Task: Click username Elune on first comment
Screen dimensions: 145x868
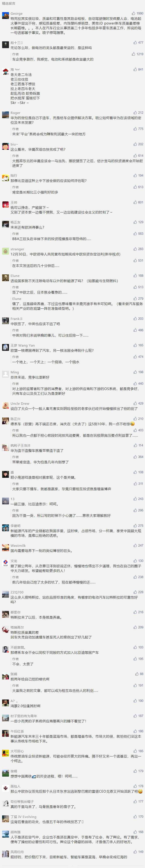Action: click(15, 276)
